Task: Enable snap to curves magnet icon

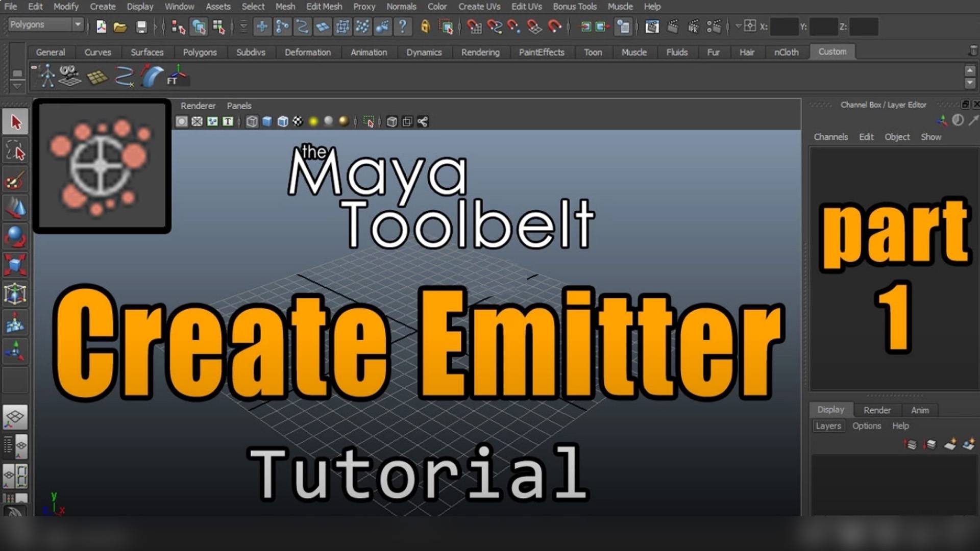Action: [x=494, y=27]
